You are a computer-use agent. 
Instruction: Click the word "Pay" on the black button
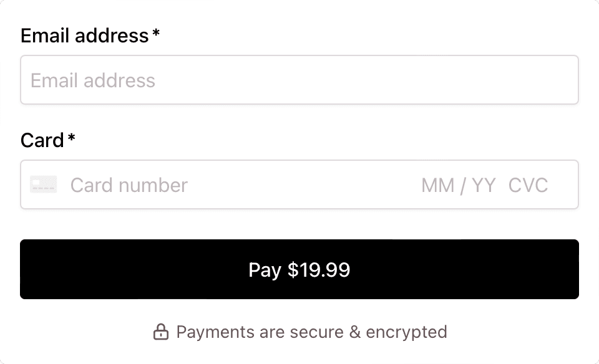265,270
